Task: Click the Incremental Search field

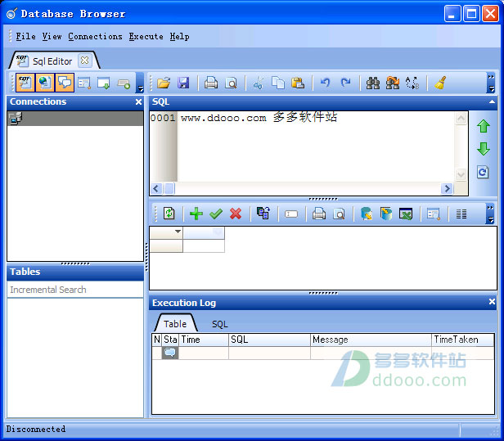Action: [75, 290]
